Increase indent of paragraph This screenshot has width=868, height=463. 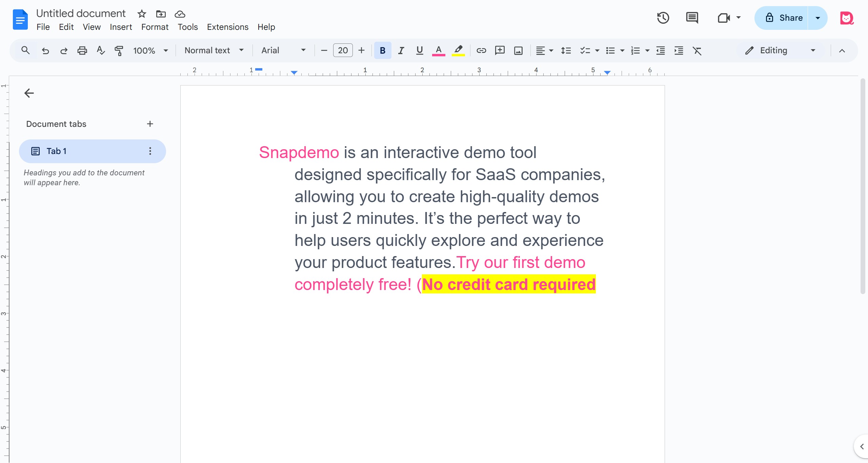coord(679,51)
